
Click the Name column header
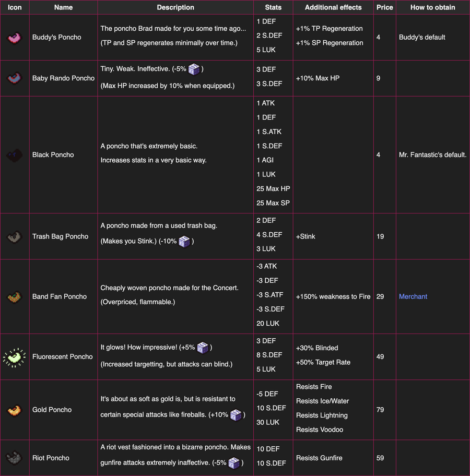[64, 7]
